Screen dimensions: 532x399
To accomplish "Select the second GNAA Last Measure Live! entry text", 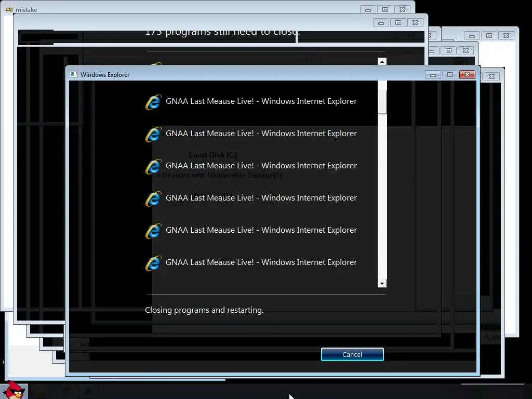I will tap(261, 134).
